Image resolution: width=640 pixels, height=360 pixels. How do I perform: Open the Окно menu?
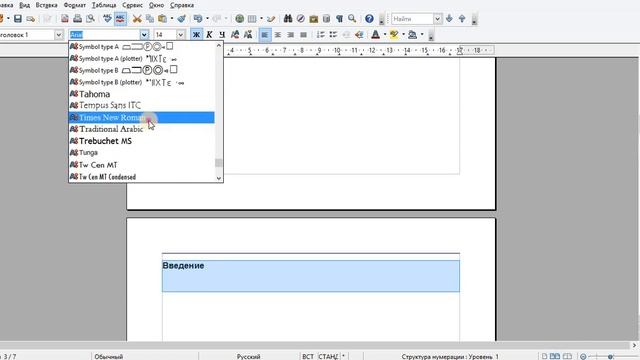(156, 5)
